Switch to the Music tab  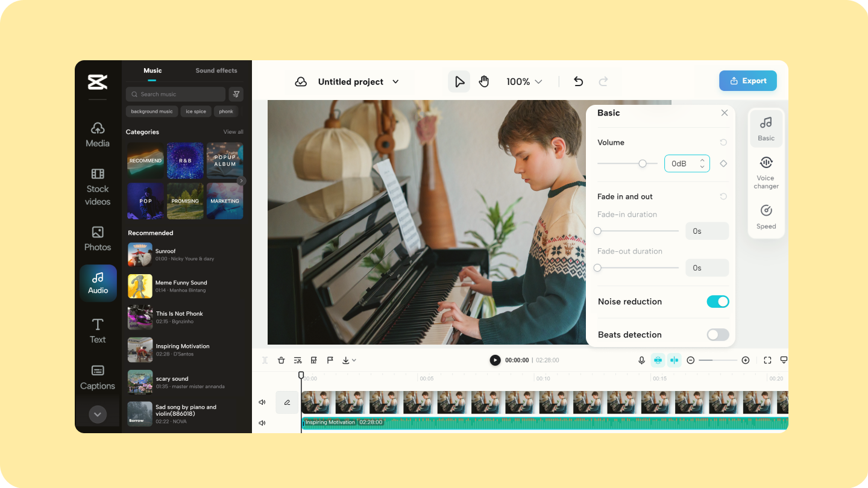coord(153,70)
